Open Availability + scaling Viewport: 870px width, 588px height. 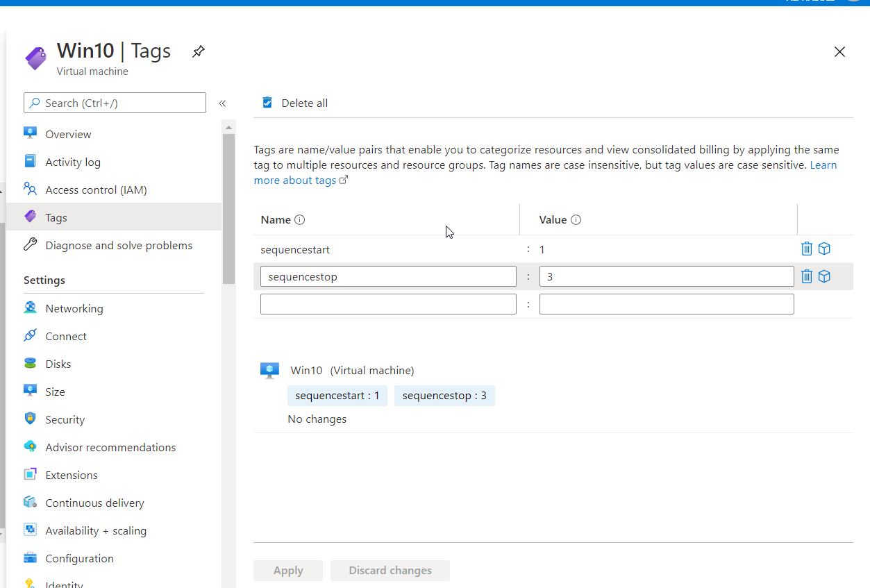pyautogui.click(x=96, y=531)
